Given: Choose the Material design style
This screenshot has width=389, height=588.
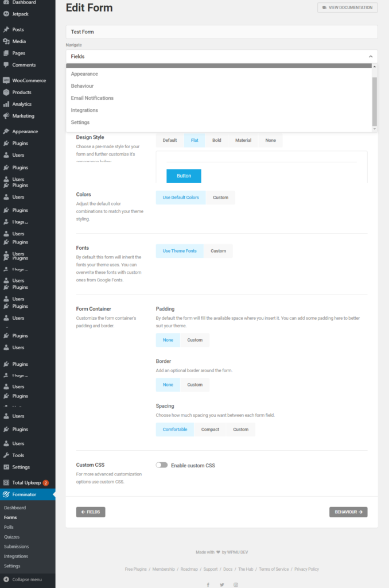Looking at the screenshot, I should click(243, 140).
